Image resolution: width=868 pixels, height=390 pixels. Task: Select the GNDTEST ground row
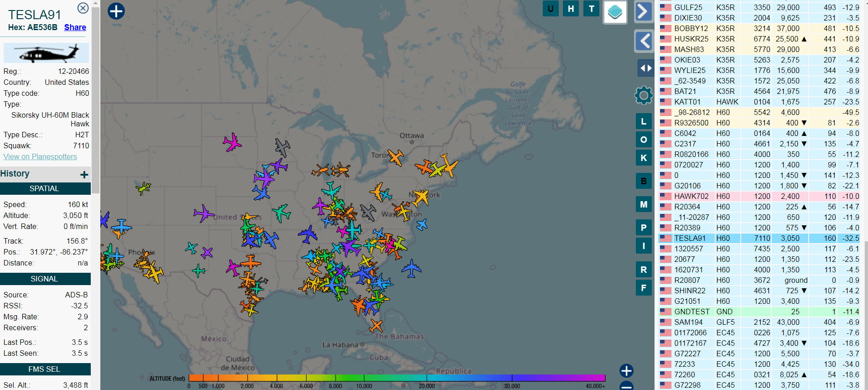coord(759,312)
